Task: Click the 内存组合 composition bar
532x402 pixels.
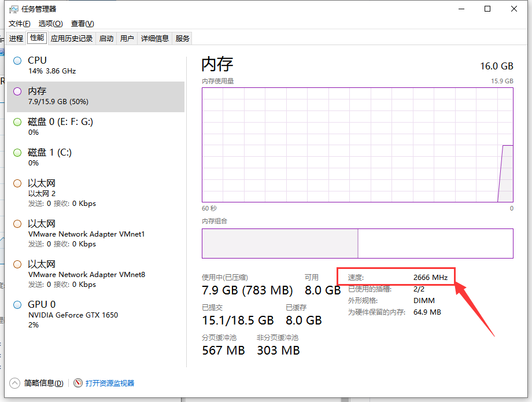Action: coord(357,243)
